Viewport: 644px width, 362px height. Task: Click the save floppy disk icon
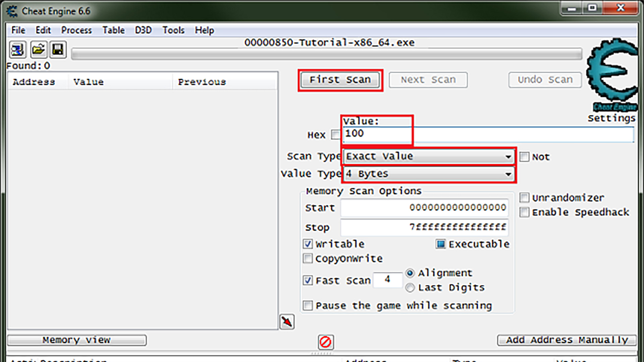click(x=58, y=50)
